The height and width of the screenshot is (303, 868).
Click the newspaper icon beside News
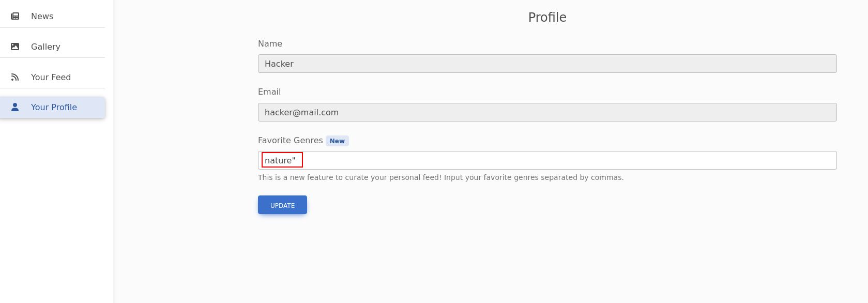(x=15, y=16)
